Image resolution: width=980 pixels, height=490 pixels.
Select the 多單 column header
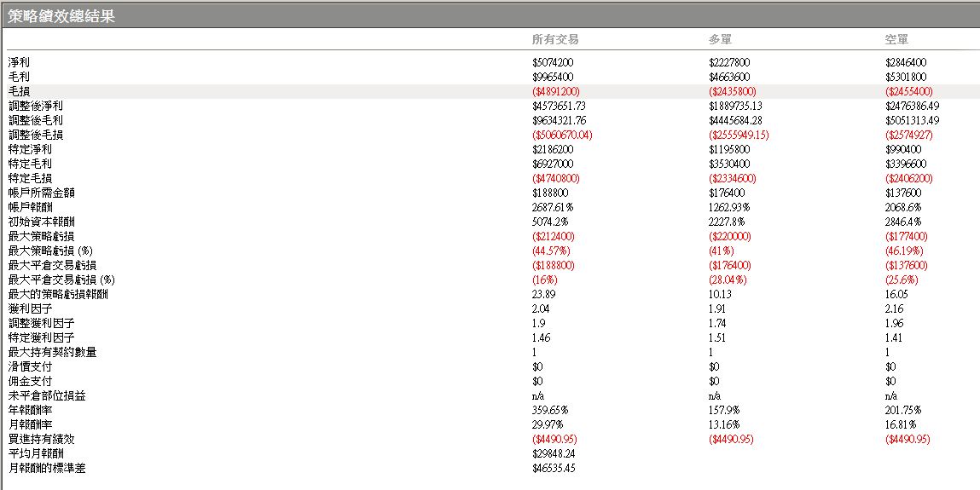(720, 39)
